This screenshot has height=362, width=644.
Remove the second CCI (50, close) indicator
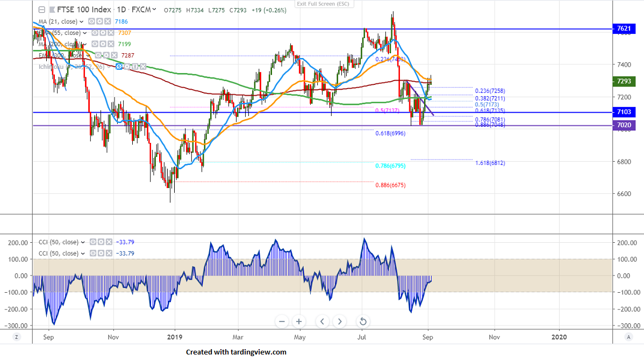[x=109, y=253]
